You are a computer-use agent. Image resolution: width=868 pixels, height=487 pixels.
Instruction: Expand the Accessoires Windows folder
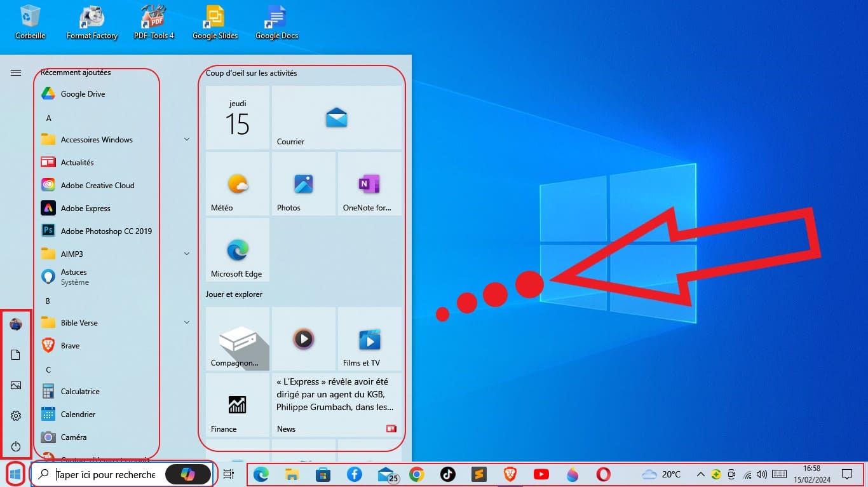coord(95,139)
